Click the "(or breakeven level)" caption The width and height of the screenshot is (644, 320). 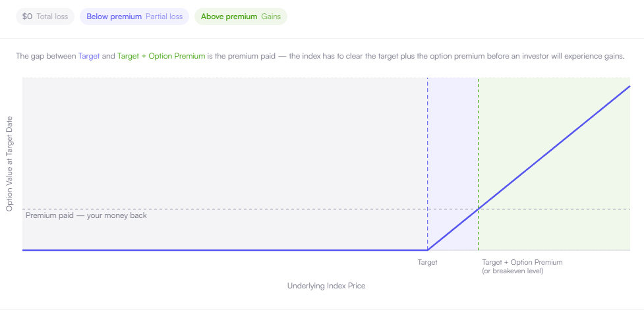tap(513, 271)
